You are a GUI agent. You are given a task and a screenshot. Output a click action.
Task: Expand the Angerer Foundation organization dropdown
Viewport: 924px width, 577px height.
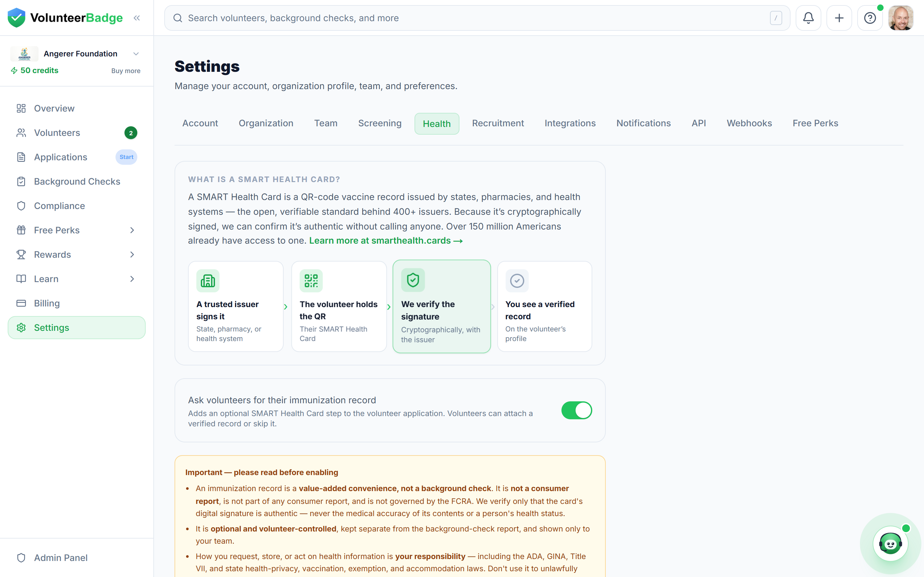(x=136, y=54)
